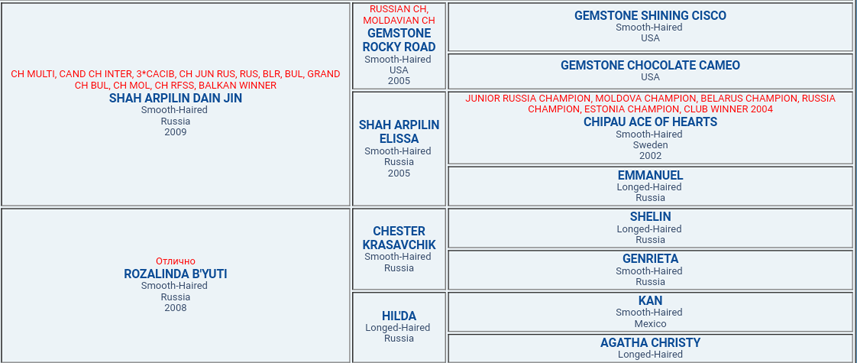Click the Sweden 2002 details text
The image size is (857, 363).
(x=650, y=150)
